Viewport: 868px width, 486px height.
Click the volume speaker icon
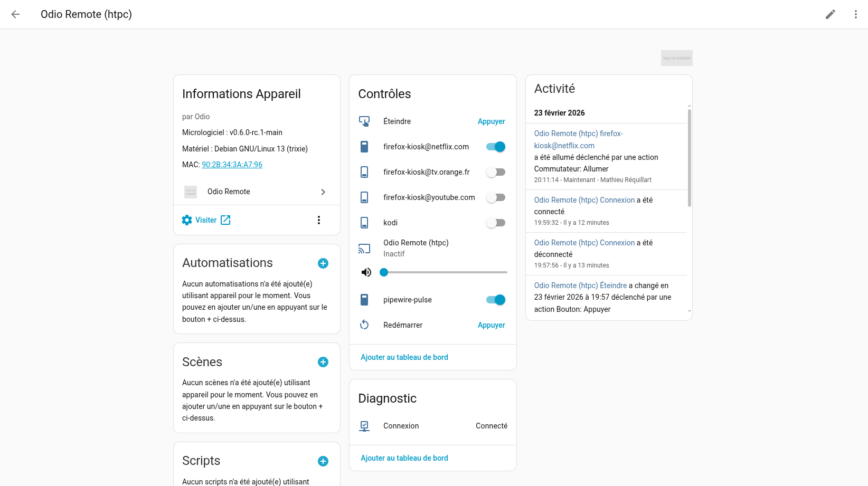pos(366,272)
